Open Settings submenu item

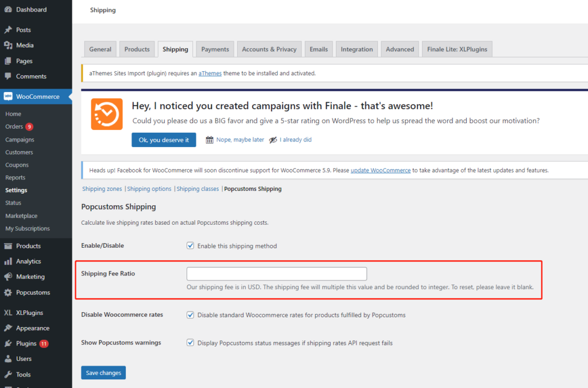click(16, 190)
